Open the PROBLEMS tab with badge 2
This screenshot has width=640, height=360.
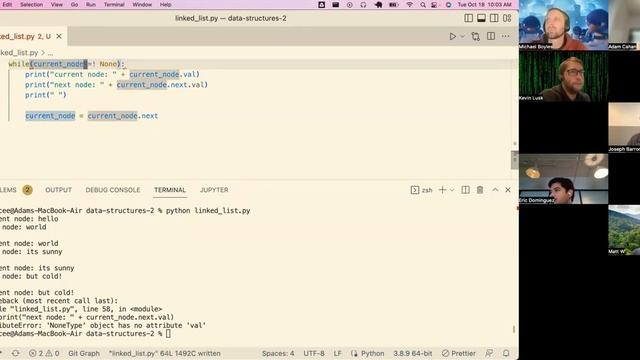pos(16,190)
